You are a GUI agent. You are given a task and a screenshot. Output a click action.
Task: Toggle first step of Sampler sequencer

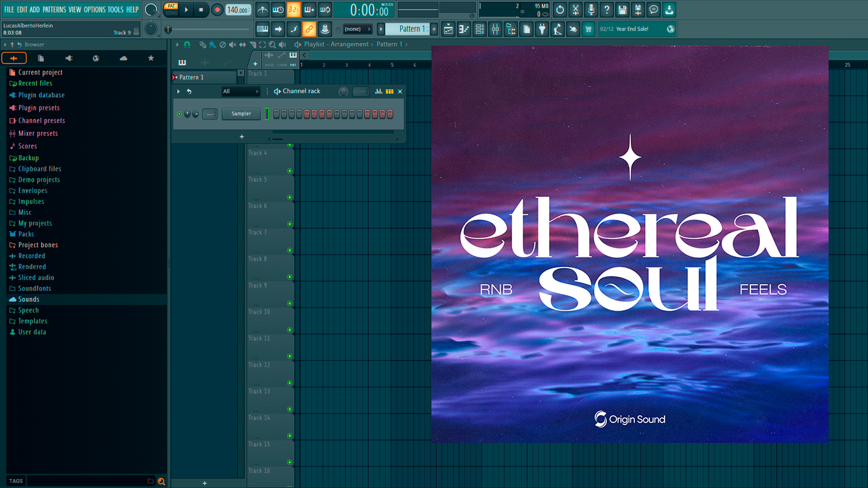tap(276, 114)
